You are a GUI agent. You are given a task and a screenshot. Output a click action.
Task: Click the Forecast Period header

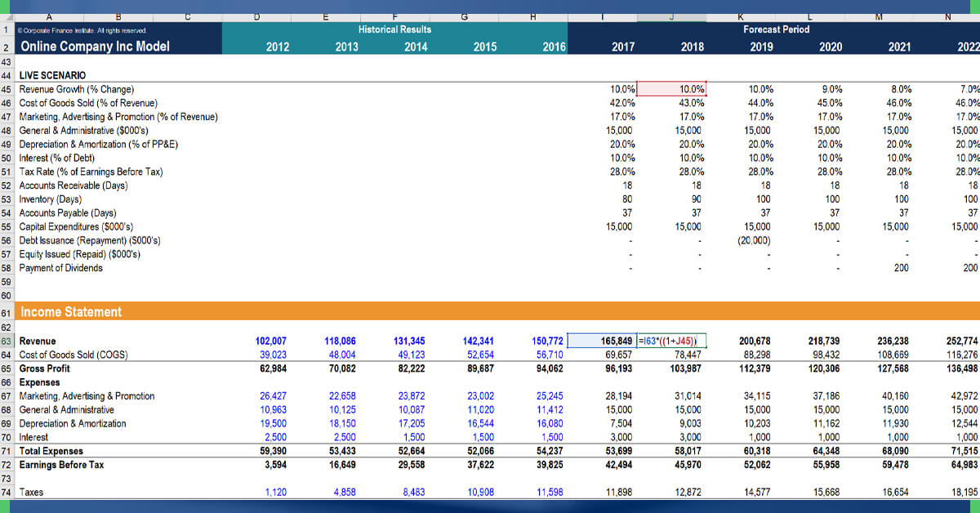(777, 29)
